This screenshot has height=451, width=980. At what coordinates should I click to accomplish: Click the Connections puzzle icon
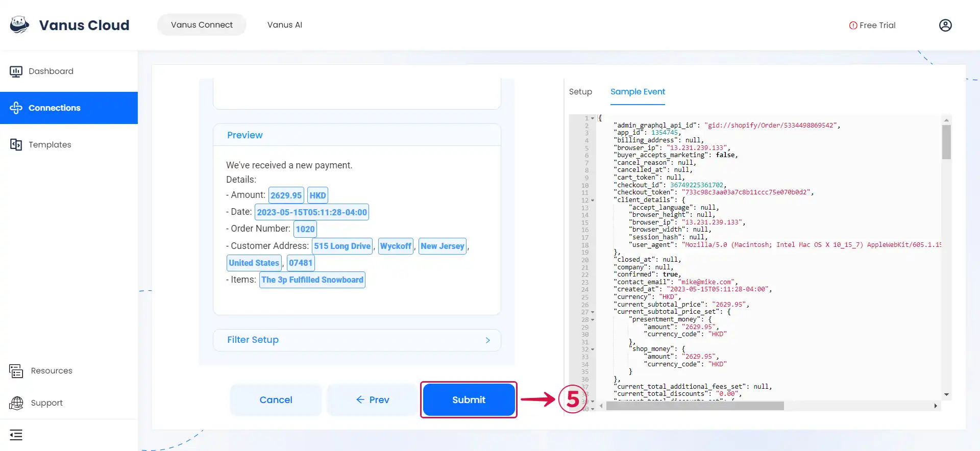click(16, 108)
